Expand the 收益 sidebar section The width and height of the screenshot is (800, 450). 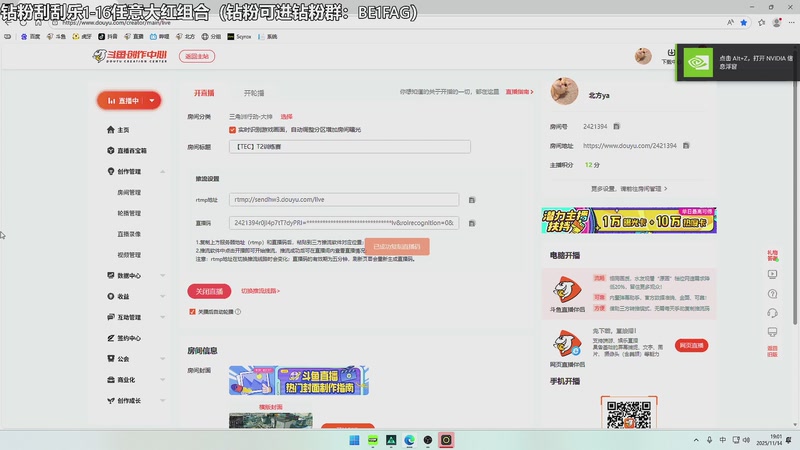pos(163,296)
